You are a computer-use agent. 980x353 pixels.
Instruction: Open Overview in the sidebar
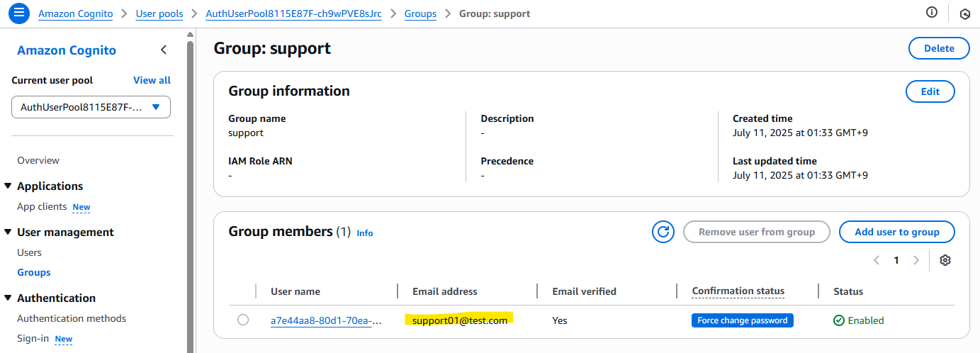[38, 160]
